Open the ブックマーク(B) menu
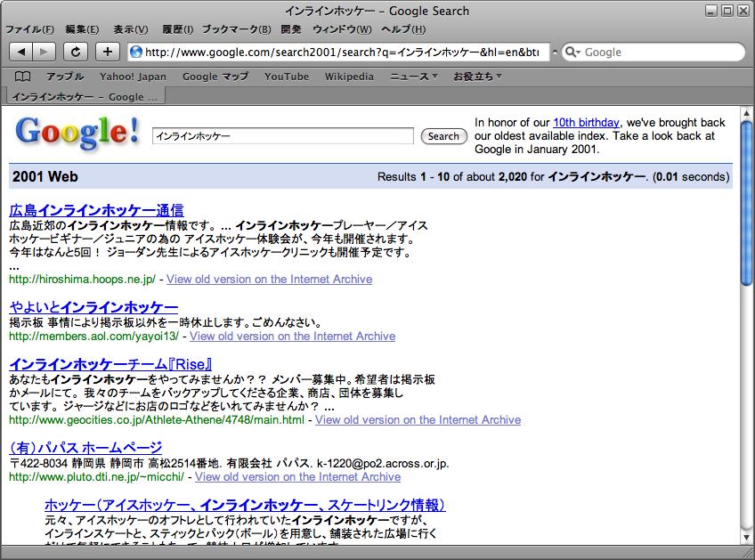This screenshot has width=755, height=560. coord(238,29)
